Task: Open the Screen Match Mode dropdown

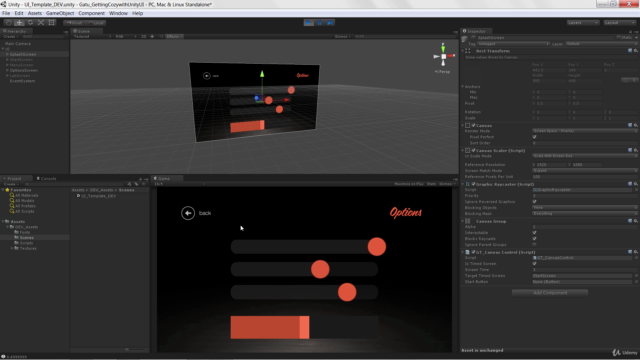Action: (585, 171)
